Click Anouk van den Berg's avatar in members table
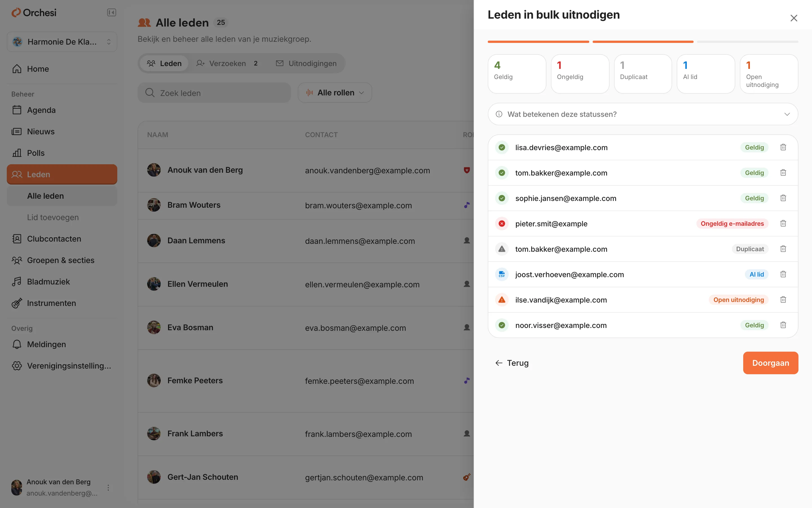Image resolution: width=812 pixels, height=508 pixels. (x=154, y=170)
